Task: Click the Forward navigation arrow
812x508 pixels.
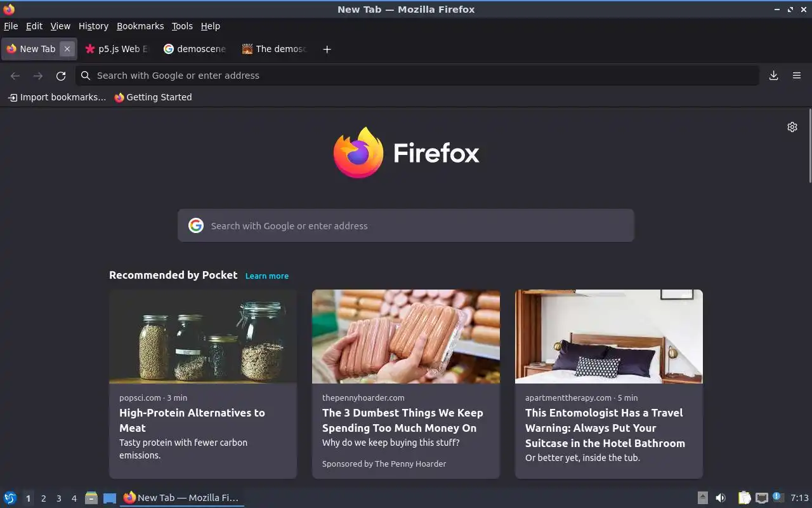Action: pyautogui.click(x=38, y=76)
